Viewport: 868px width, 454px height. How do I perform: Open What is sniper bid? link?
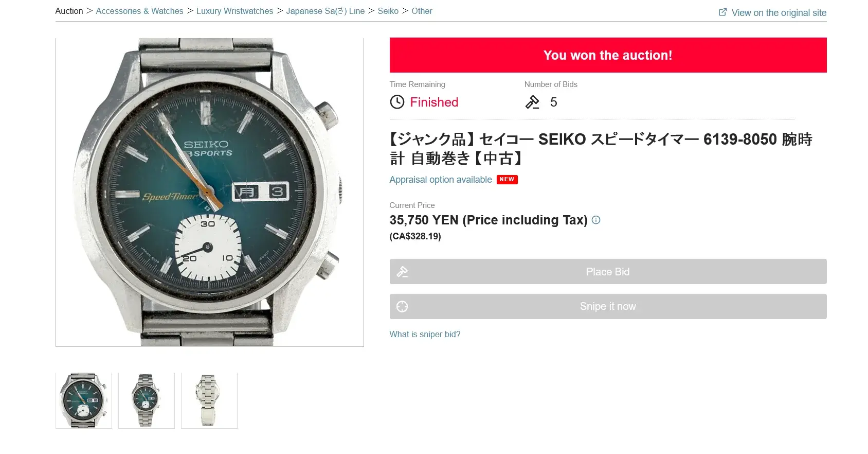[425, 334]
